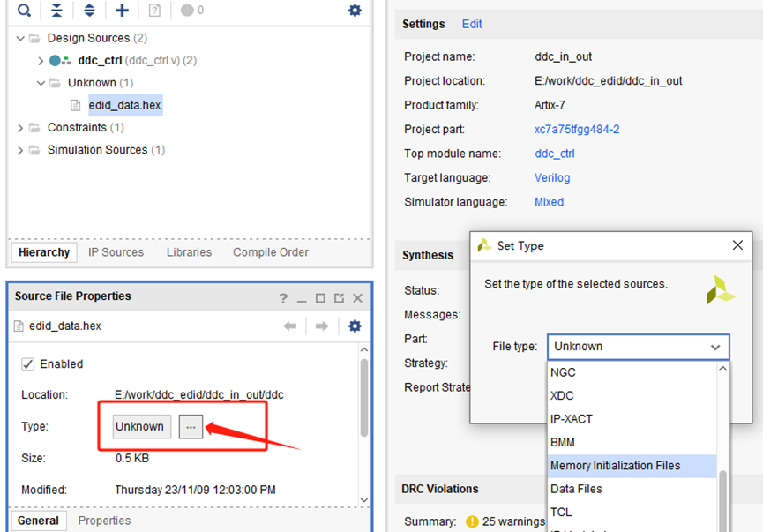Choose IP-XACT file type
The height and width of the screenshot is (532, 763).
click(632, 419)
